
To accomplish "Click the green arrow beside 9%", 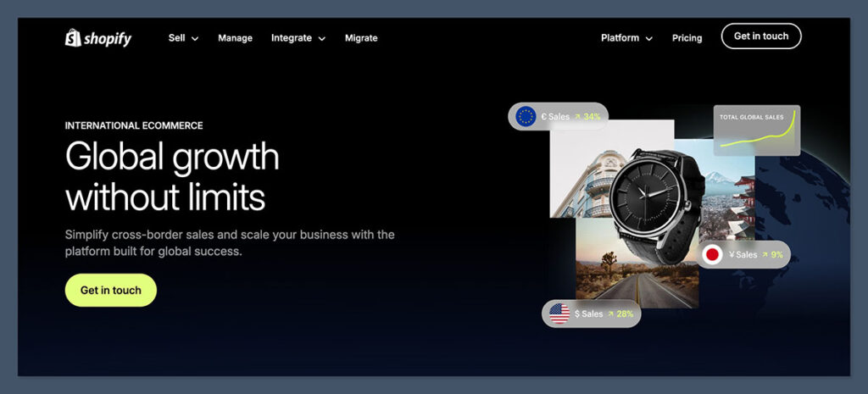I will 765,255.
